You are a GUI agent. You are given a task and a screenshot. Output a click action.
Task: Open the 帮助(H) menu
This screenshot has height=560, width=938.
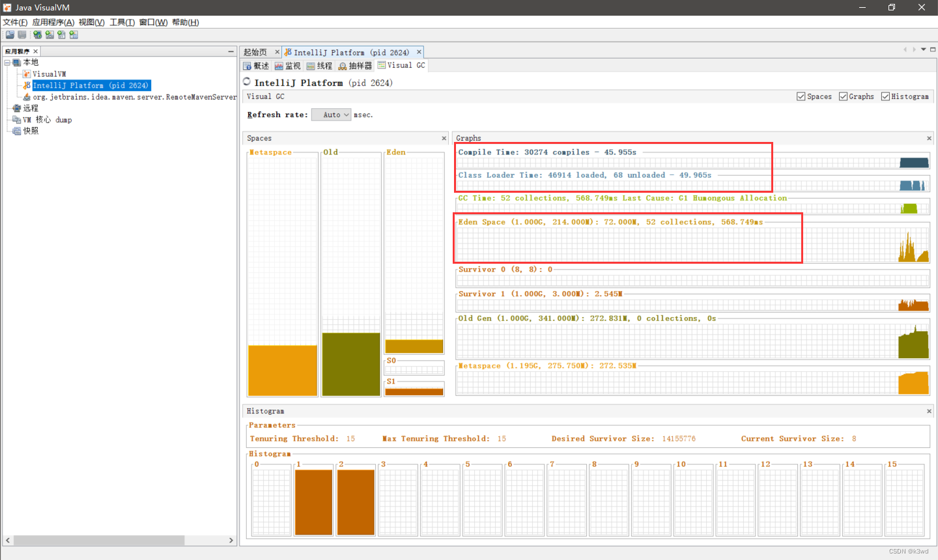pyautogui.click(x=186, y=22)
